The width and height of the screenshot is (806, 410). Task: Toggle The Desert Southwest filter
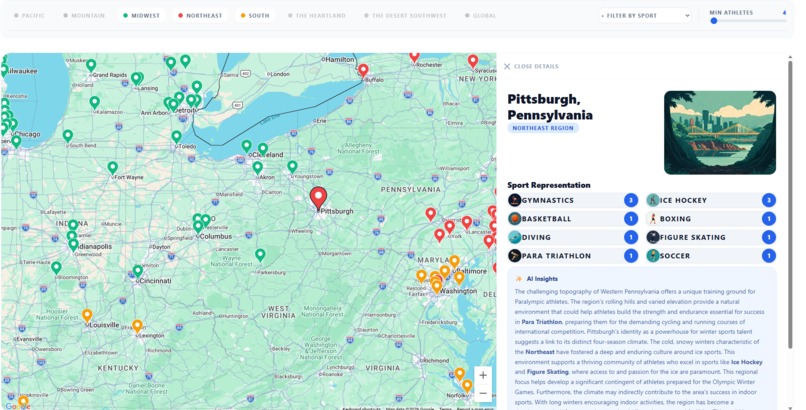tap(405, 15)
